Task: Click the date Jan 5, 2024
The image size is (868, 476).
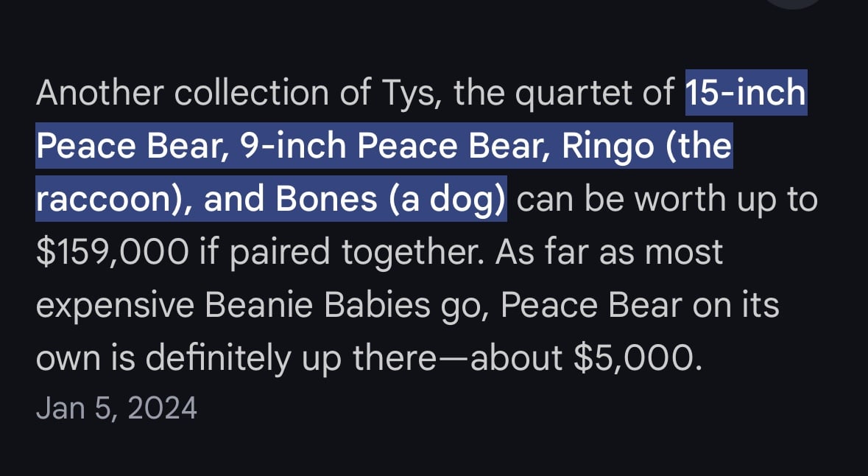Action: (116, 408)
